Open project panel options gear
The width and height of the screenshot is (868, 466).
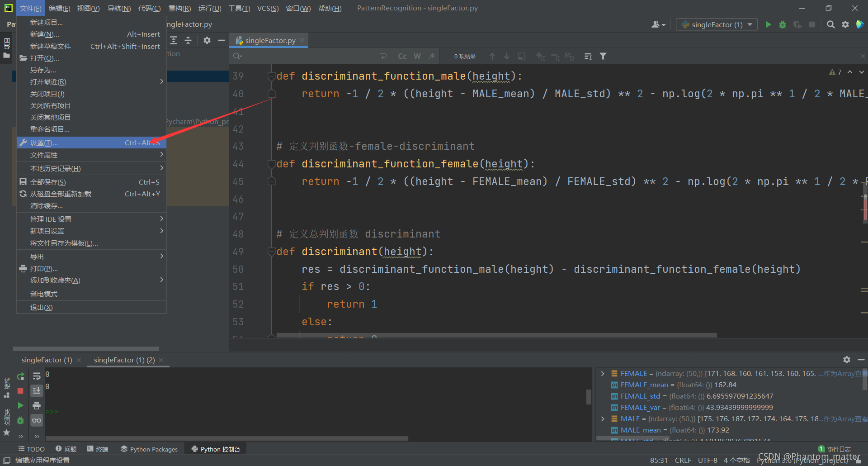[x=207, y=40]
